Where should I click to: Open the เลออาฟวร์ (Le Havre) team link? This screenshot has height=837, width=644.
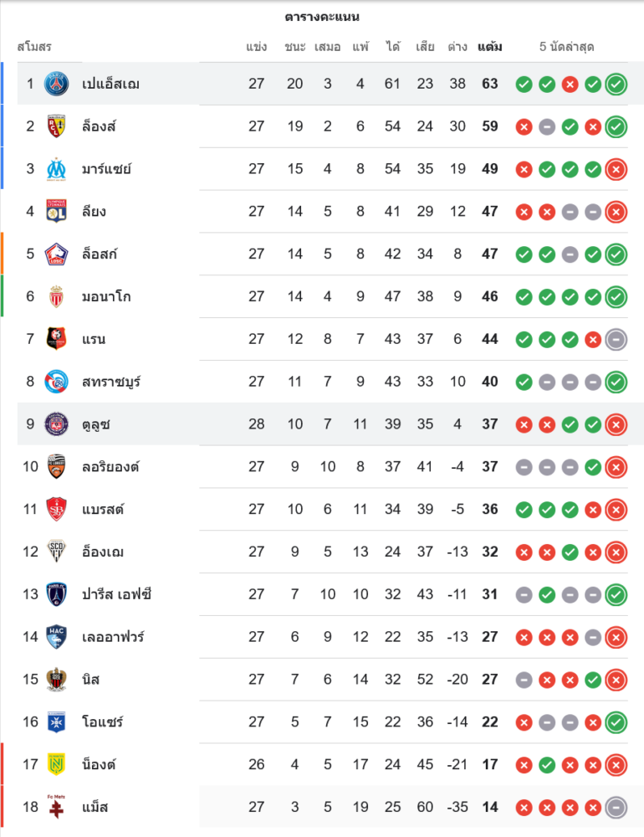(113, 637)
